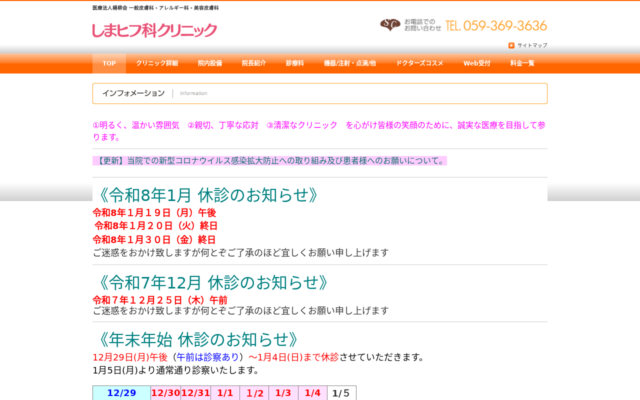Select the 12/29 cell in schedule table
640x400 pixels.
(x=120, y=393)
